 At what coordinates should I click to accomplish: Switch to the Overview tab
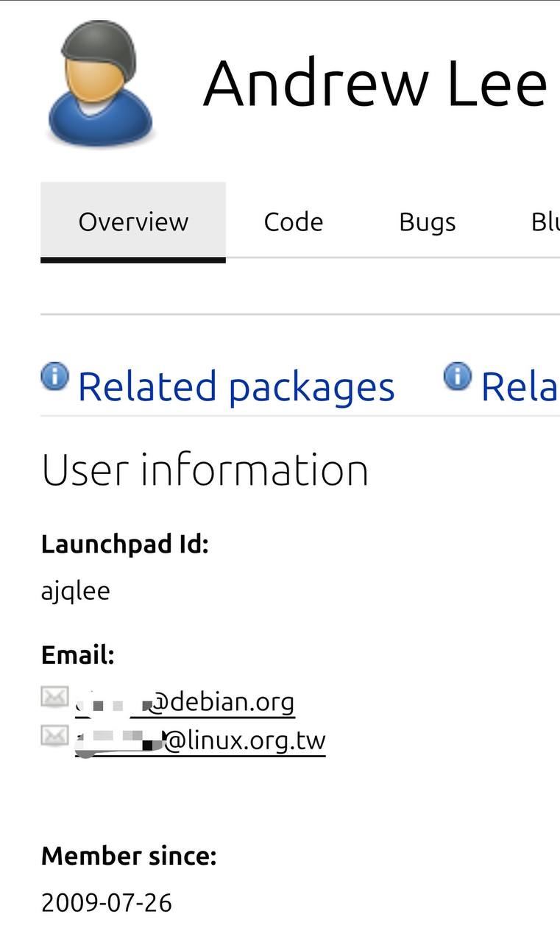[133, 222]
